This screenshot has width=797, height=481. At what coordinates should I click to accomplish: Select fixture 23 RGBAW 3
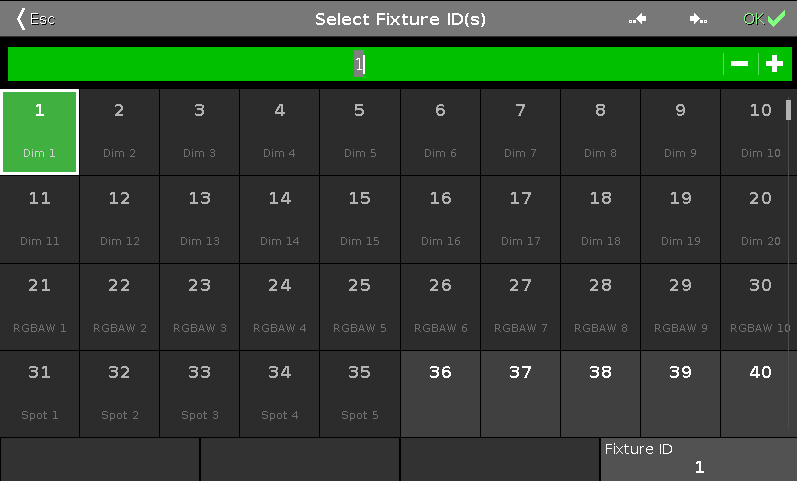tap(200, 306)
